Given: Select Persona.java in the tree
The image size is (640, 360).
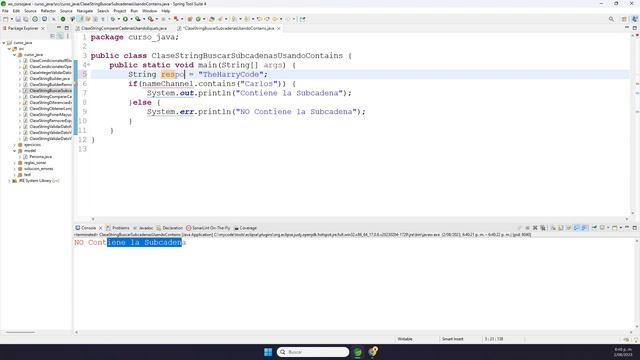Looking at the screenshot, I should point(40,157).
